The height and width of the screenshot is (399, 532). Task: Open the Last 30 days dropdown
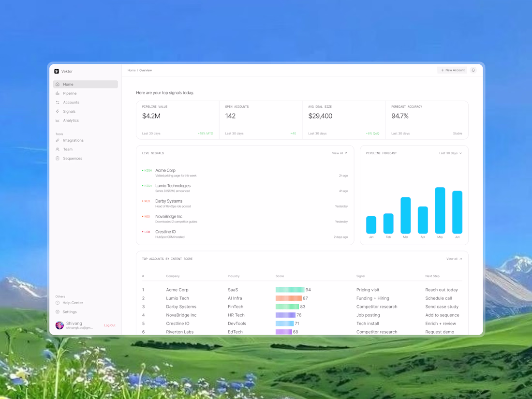point(450,153)
